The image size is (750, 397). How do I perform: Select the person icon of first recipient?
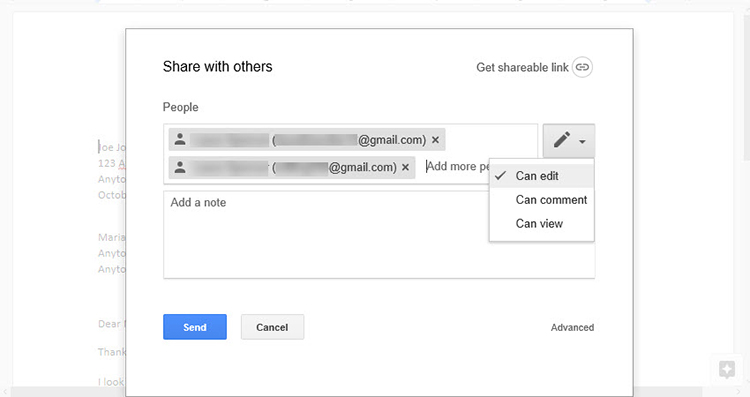pos(180,140)
